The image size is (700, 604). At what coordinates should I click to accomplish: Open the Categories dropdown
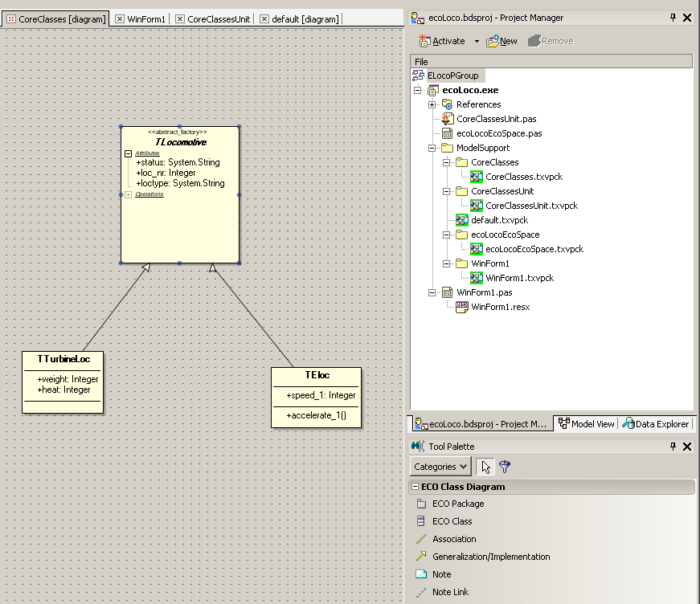(x=441, y=467)
